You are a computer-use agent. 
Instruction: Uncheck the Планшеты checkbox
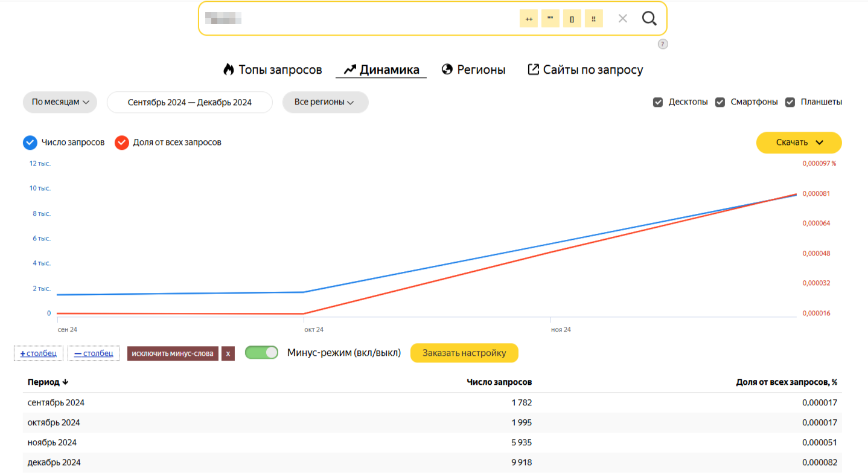pos(790,102)
